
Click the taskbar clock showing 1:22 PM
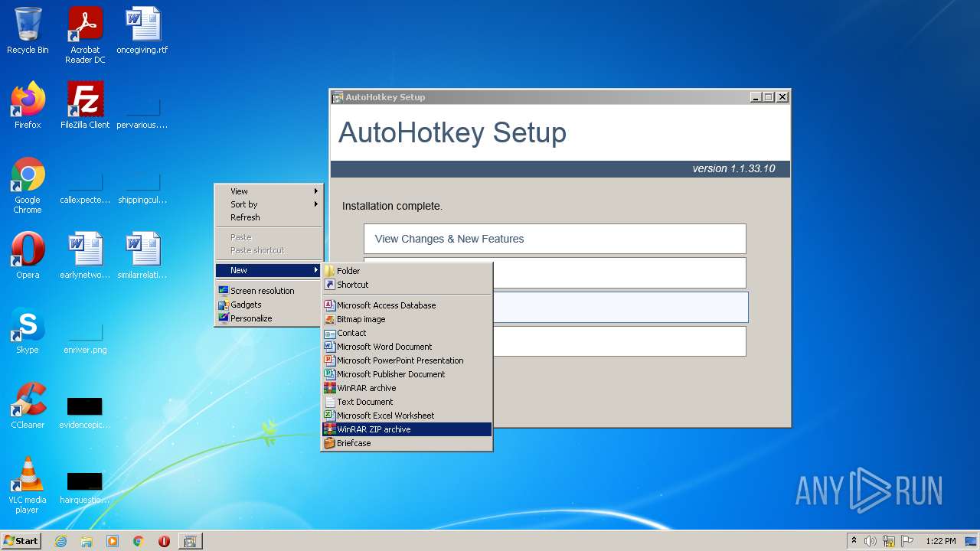pyautogui.click(x=940, y=541)
